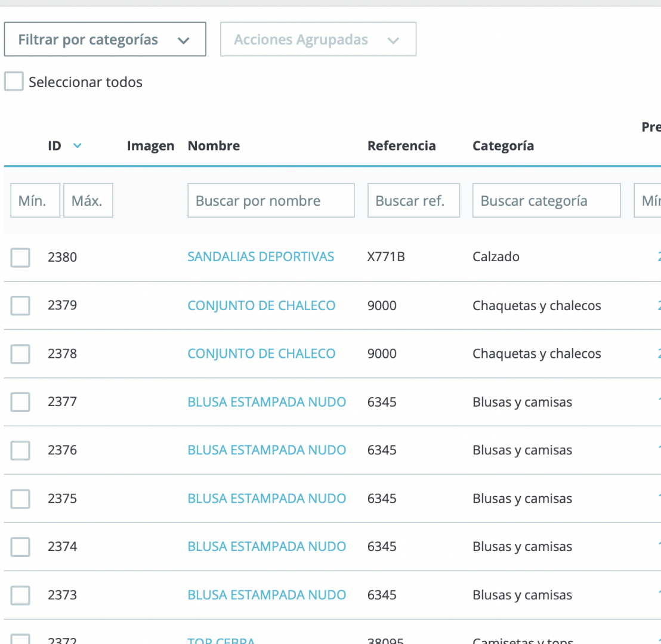Mark checkbox next to product 2374
Image resolution: width=661 pixels, height=644 pixels.
[x=20, y=547]
